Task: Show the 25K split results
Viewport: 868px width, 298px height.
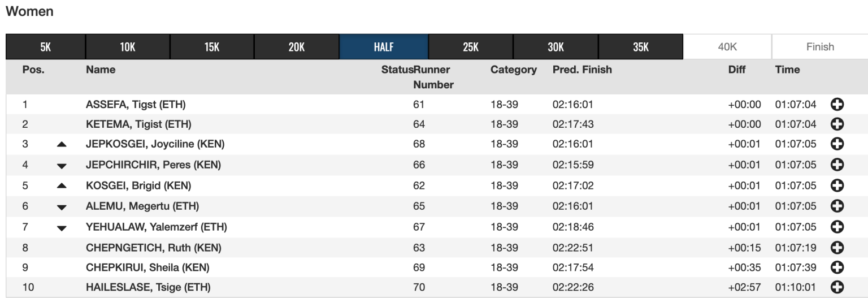Action: pyautogui.click(x=471, y=47)
